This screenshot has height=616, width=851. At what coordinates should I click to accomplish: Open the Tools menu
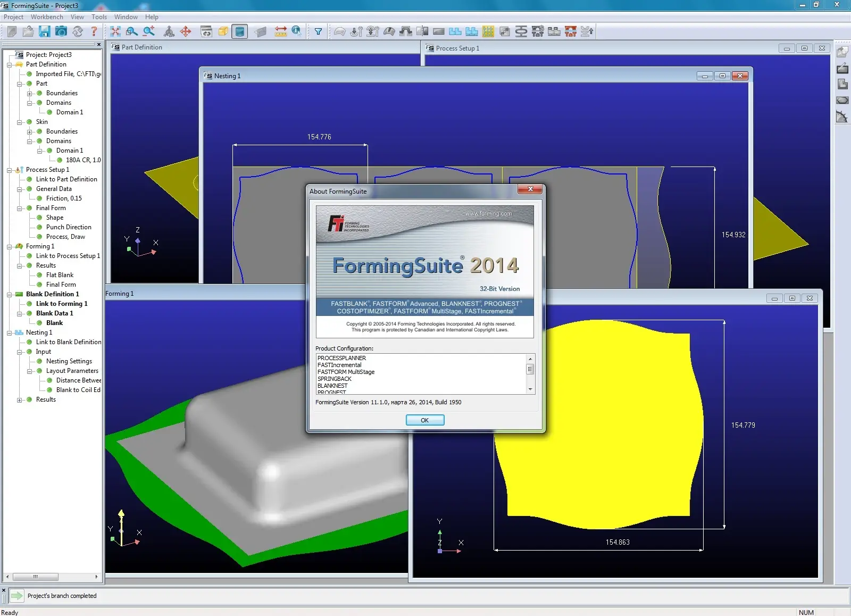click(x=99, y=16)
